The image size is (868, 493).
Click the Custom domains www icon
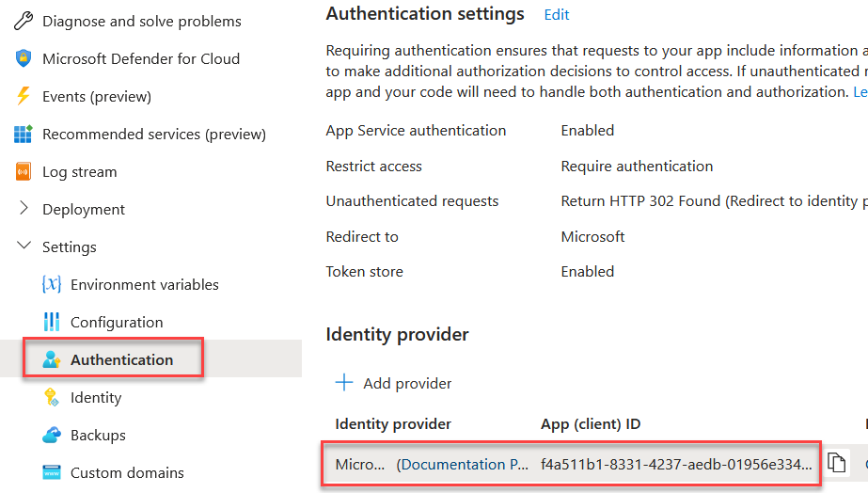52,472
